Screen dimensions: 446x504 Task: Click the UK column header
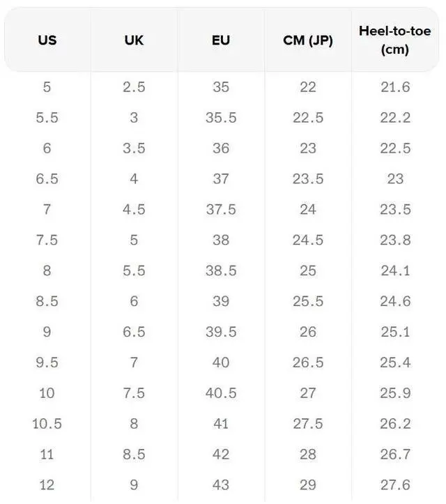(134, 40)
